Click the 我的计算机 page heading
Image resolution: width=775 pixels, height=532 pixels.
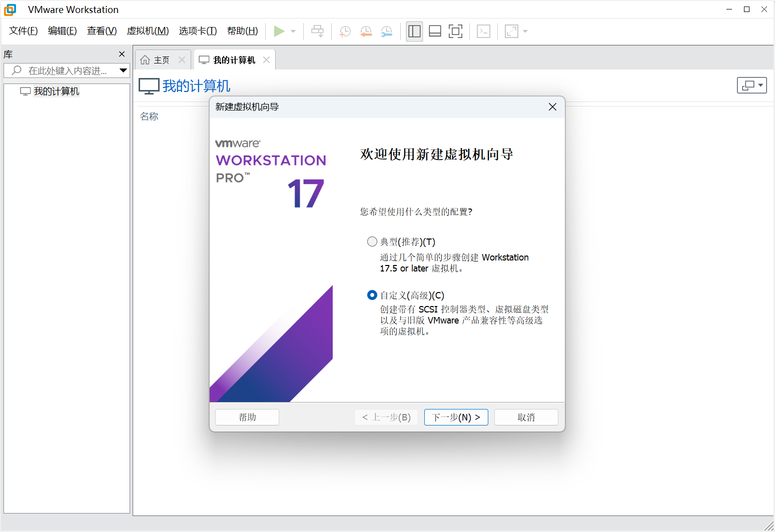pos(197,86)
